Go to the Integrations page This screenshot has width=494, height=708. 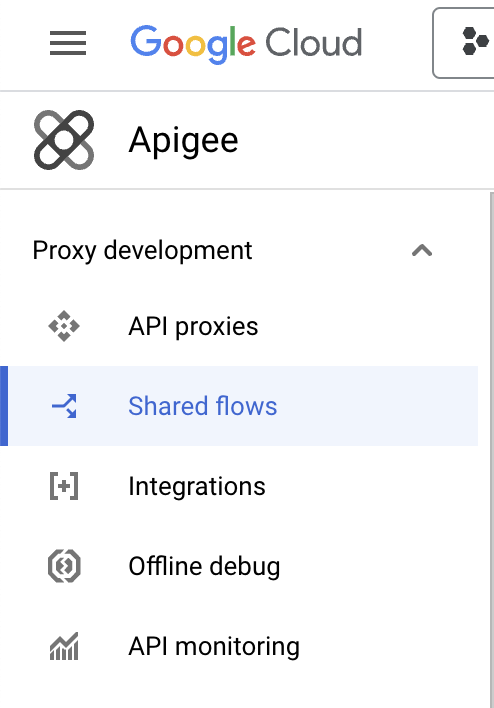coord(239,486)
